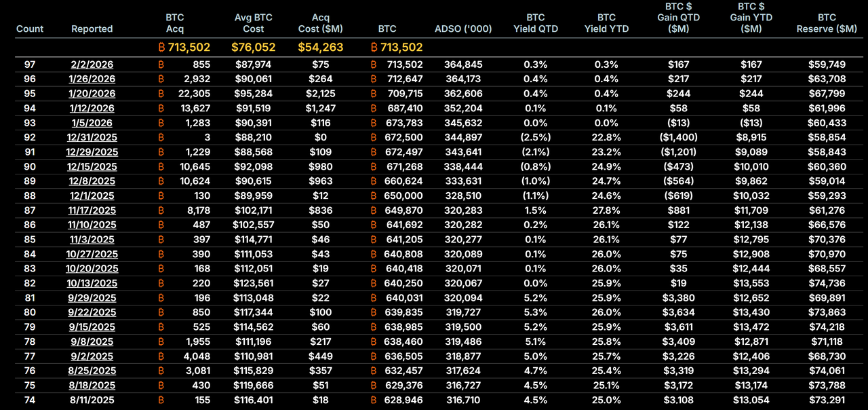Select the BTC Reserve ($M) column header
868x410 pixels.
click(827, 23)
